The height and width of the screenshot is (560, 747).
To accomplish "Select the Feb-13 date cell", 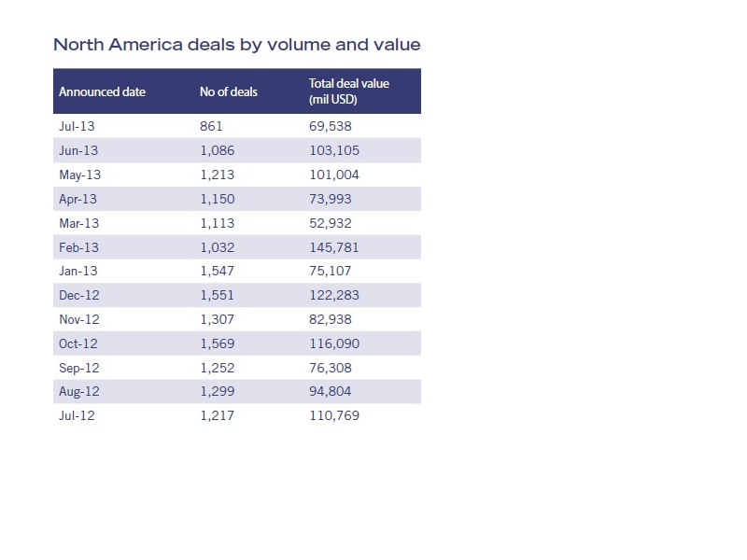I will pos(78,247).
